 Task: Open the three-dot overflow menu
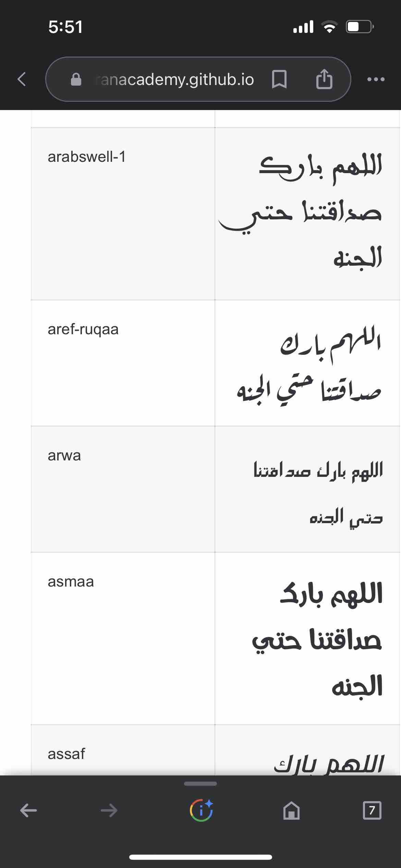376,79
